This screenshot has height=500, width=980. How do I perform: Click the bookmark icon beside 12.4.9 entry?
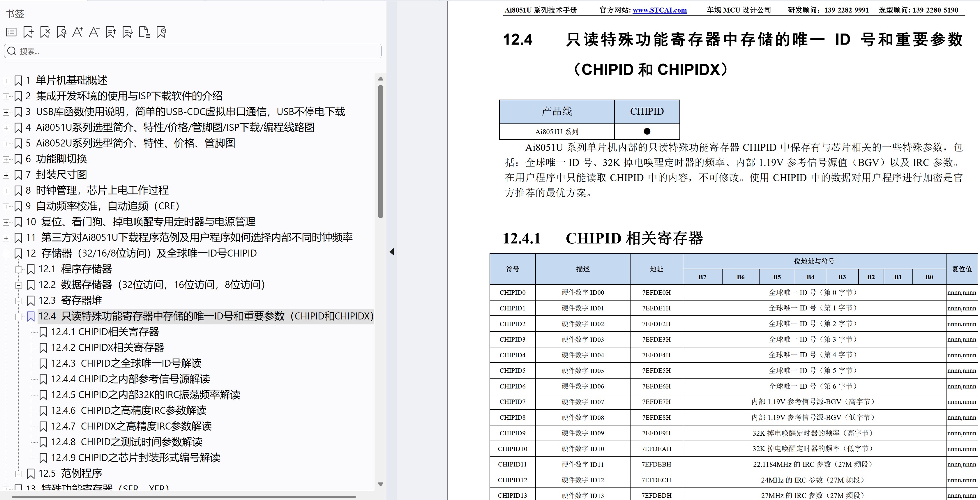[43, 458]
